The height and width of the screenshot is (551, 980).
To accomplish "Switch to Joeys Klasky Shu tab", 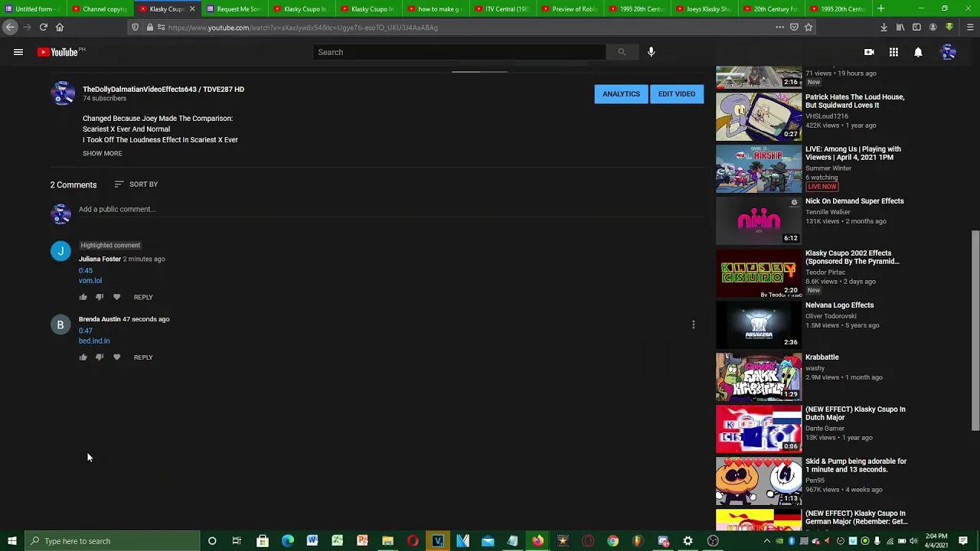I will pyautogui.click(x=704, y=8).
